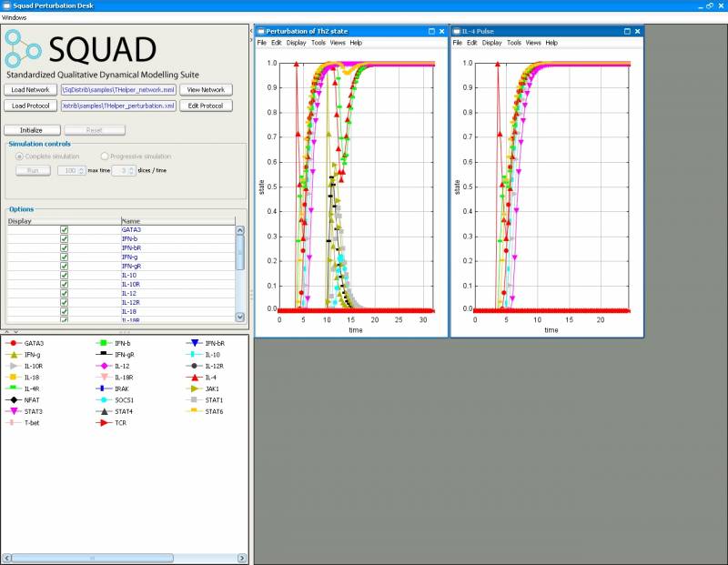
Task: Click the IRAK blue bar legend marker
Action: point(104,388)
